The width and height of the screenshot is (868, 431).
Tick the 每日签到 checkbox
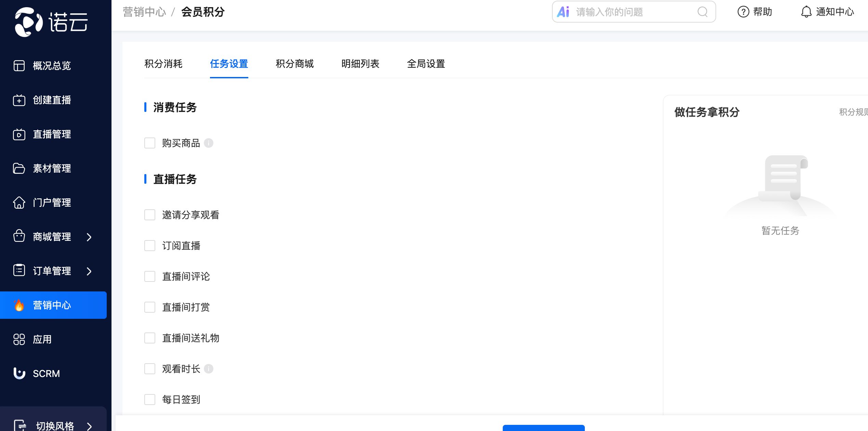pyautogui.click(x=150, y=400)
